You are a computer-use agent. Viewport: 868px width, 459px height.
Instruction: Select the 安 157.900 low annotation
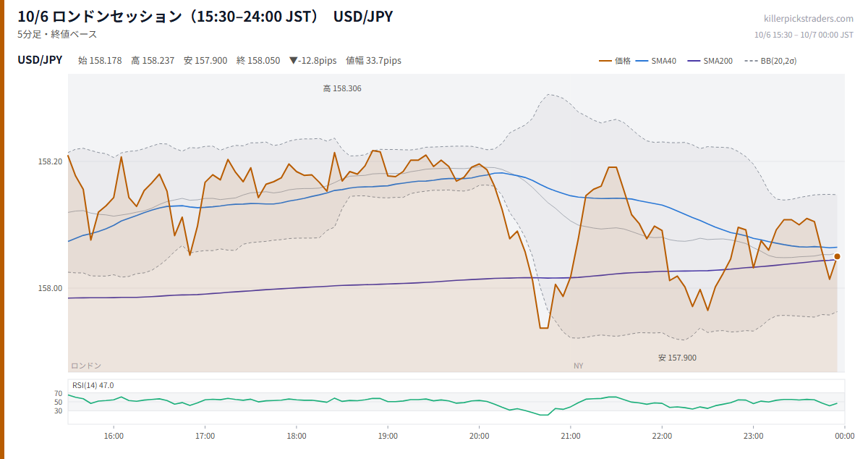point(678,358)
